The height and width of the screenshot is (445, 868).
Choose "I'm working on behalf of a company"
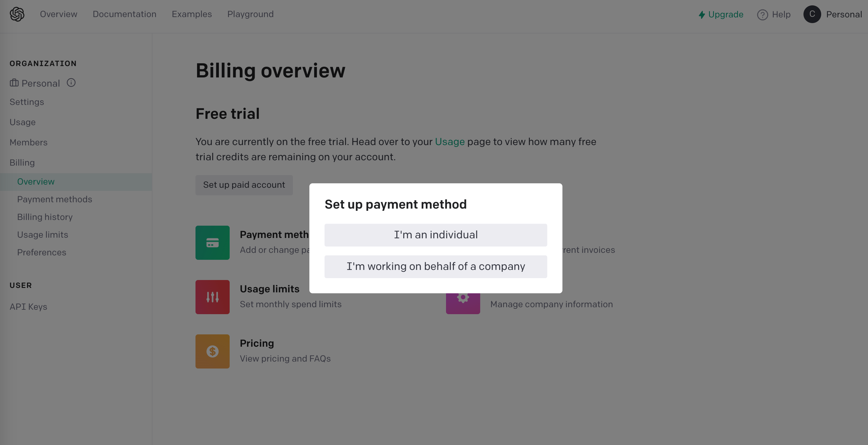(x=435, y=266)
